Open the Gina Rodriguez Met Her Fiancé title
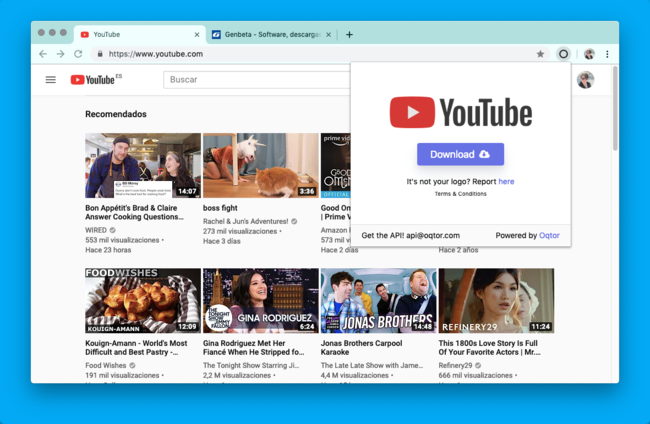This screenshot has height=424, width=650. tap(253, 347)
